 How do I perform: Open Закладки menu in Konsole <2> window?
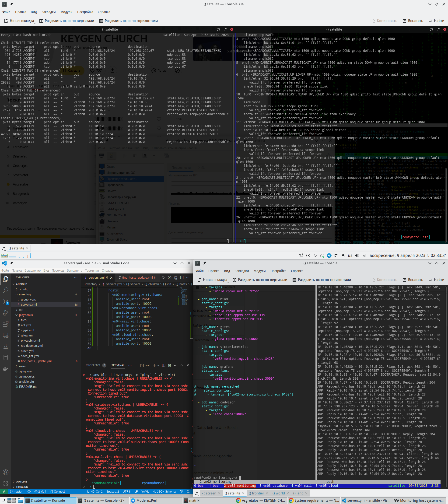[48, 12]
